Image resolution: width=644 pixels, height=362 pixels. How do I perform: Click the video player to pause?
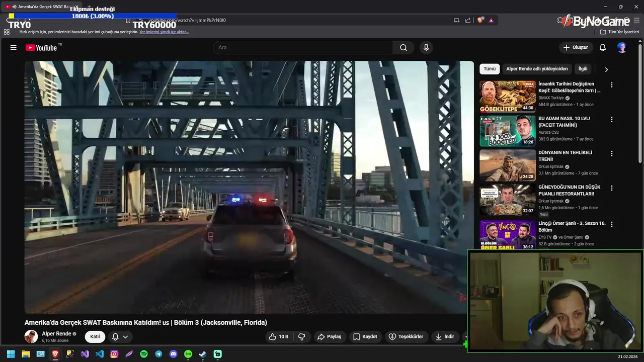pos(249,187)
